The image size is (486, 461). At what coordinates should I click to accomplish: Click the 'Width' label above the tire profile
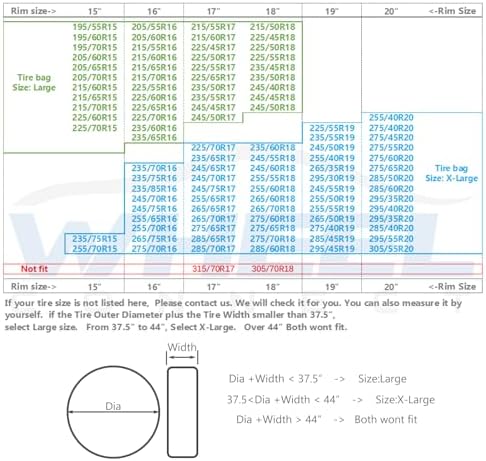pyautogui.click(x=182, y=347)
